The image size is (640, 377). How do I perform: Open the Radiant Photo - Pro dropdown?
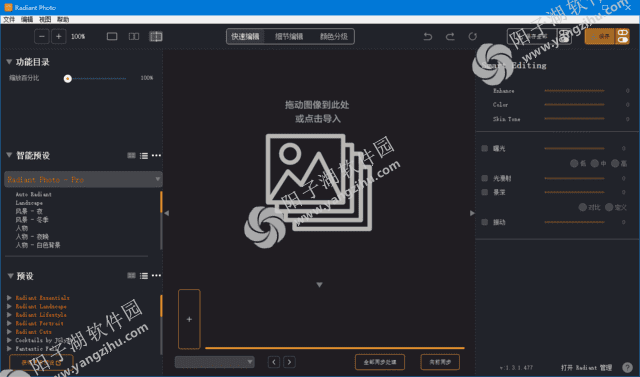point(83,180)
